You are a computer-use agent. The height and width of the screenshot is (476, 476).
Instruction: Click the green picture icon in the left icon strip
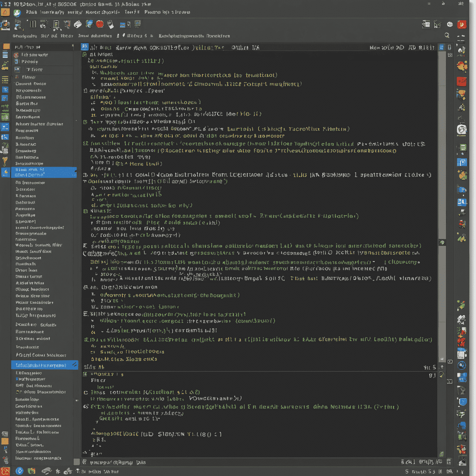point(5,117)
